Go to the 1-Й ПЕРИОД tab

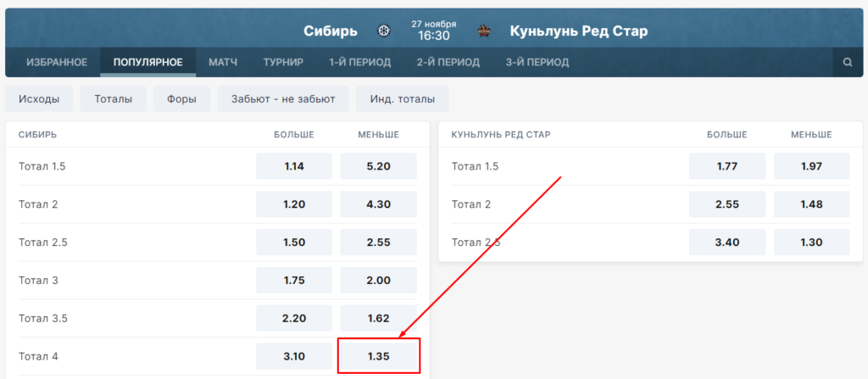tap(359, 62)
